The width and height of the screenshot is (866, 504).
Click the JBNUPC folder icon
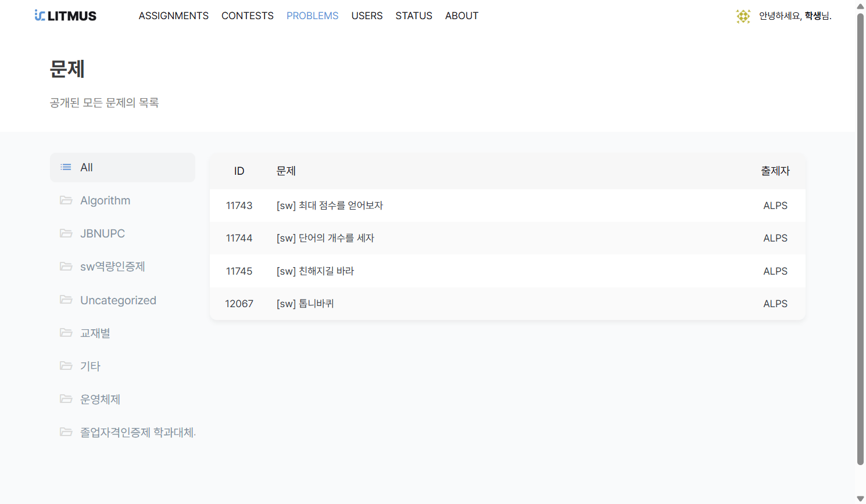point(66,233)
